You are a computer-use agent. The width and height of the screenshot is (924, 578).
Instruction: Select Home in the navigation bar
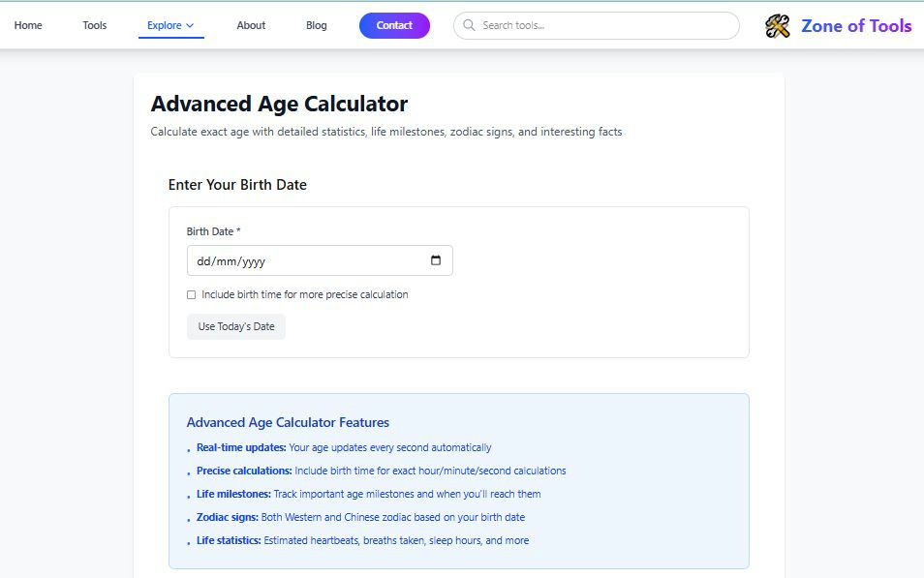click(28, 25)
